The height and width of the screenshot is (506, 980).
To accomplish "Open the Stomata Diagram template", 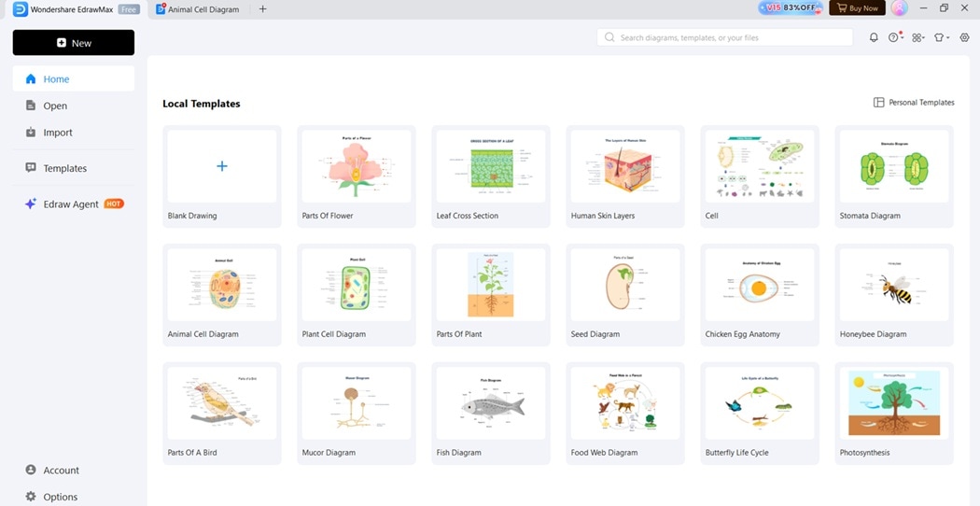I will [894, 176].
